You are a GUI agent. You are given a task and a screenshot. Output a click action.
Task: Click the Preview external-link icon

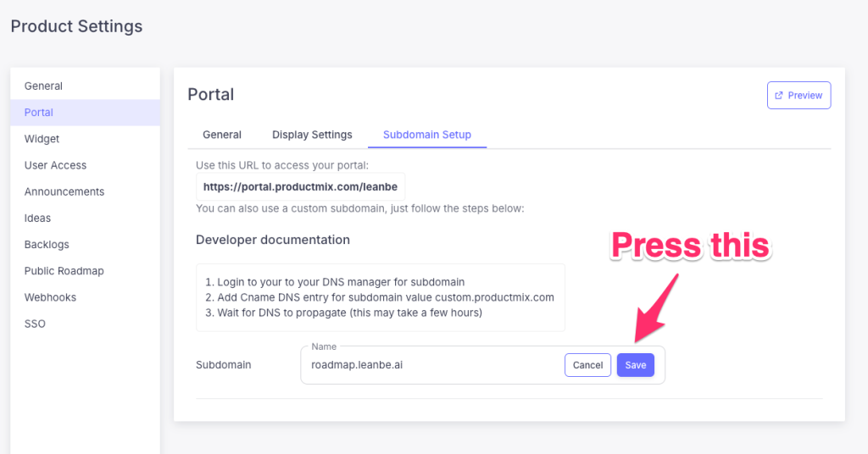pos(779,96)
